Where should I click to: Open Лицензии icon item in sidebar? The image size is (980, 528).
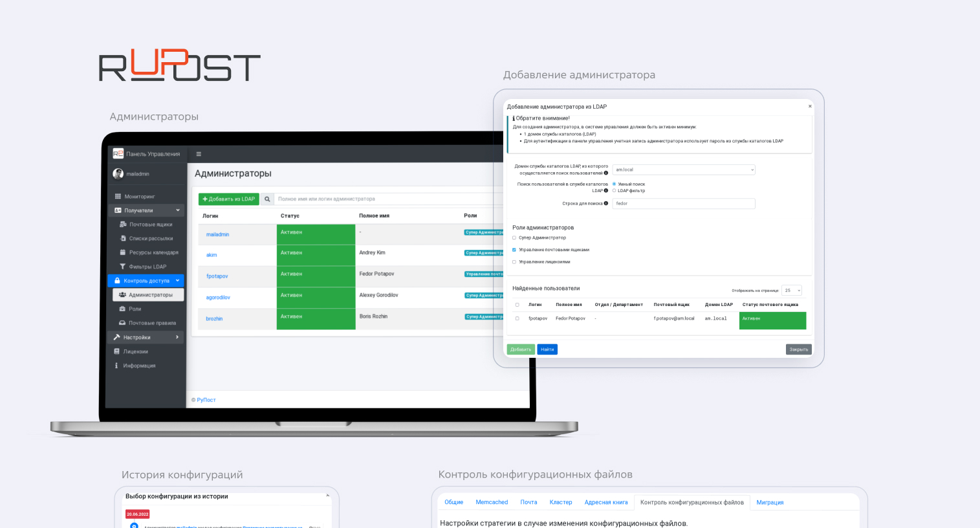point(116,351)
